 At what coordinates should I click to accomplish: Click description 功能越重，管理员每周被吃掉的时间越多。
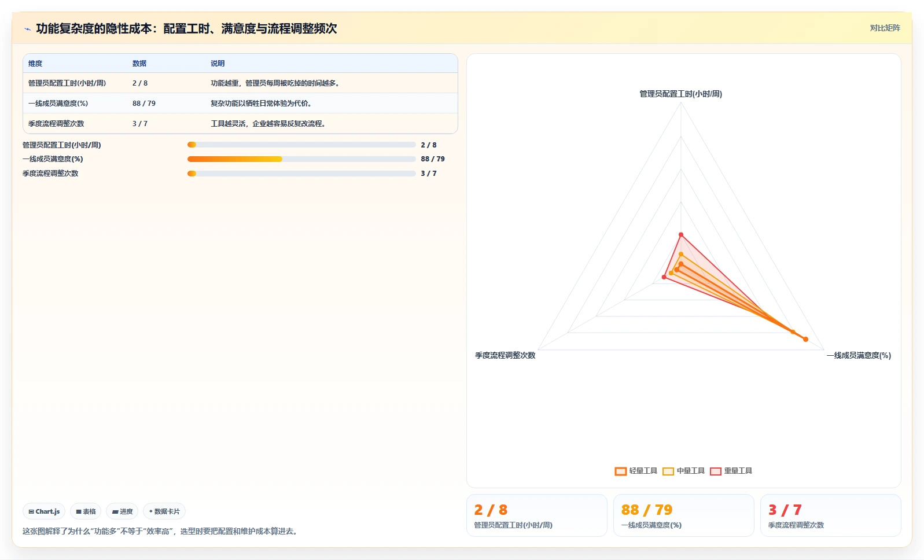(277, 83)
